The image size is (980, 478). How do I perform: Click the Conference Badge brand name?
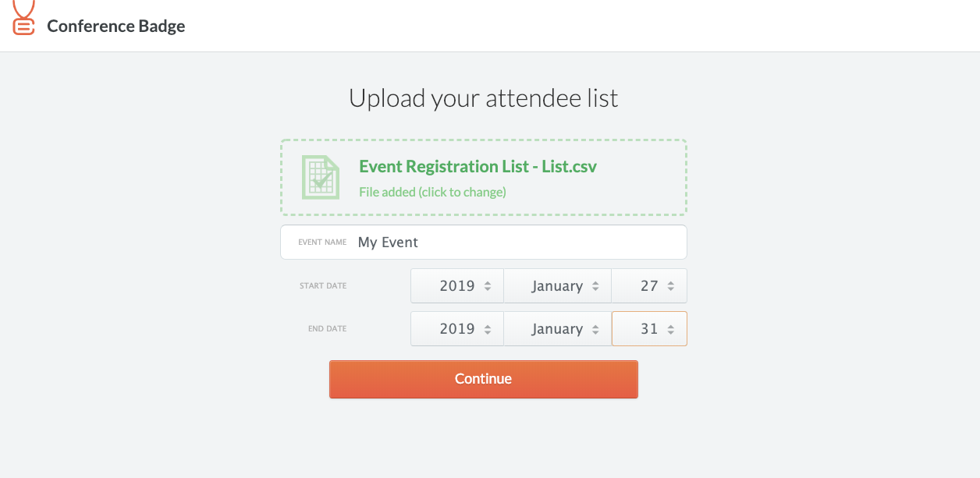click(x=116, y=26)
